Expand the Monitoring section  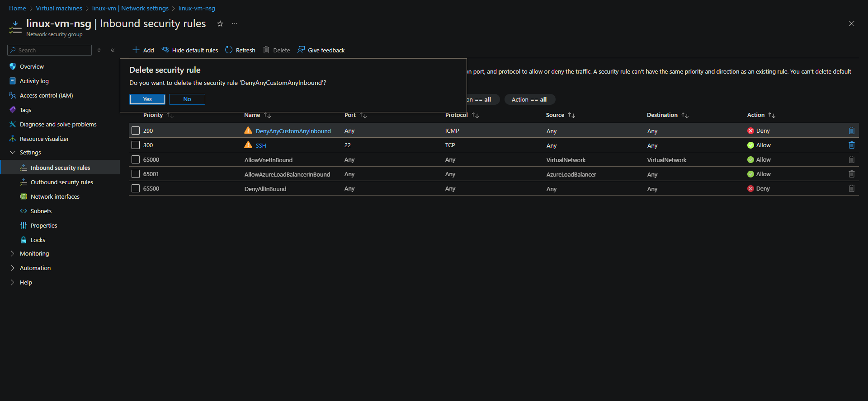click(x=13, y=254)
